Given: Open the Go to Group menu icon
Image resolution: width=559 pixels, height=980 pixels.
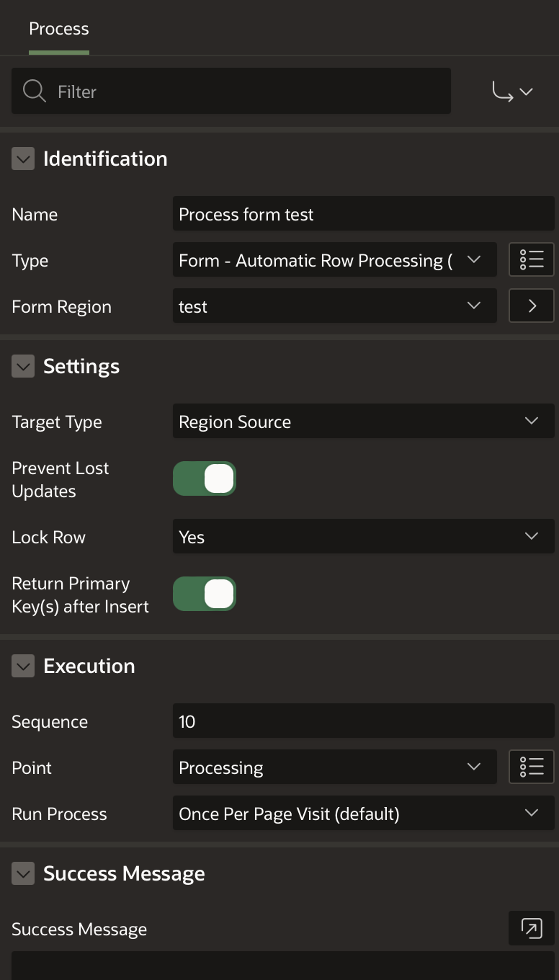Looking at the screenshot, I should [x=512, y=92].
